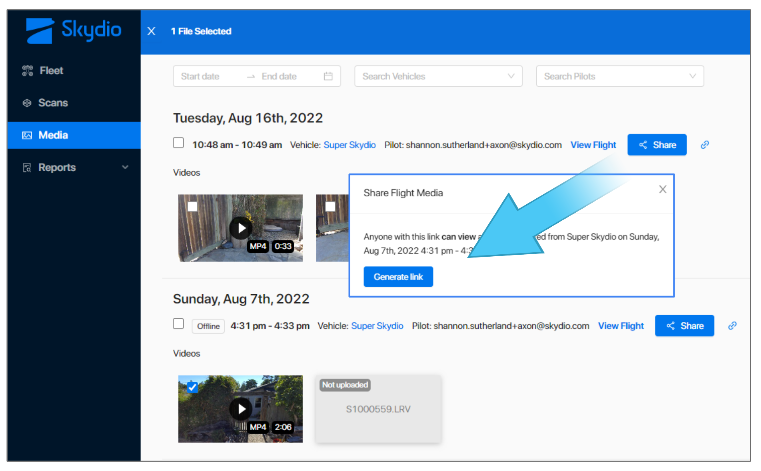Check the 4:31 pm flight checkbox
The image size is (761, 471).
(179, 323)
